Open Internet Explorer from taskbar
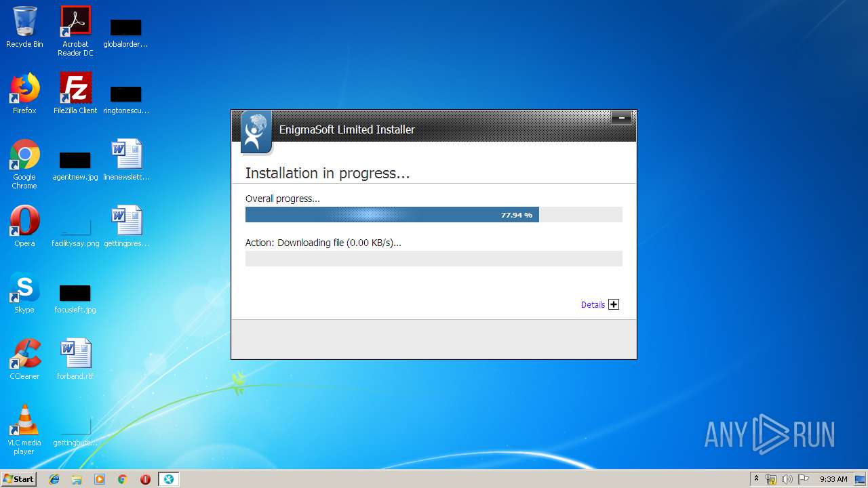The width and height of the screenshot is (868, 488). tap(54, 479)
